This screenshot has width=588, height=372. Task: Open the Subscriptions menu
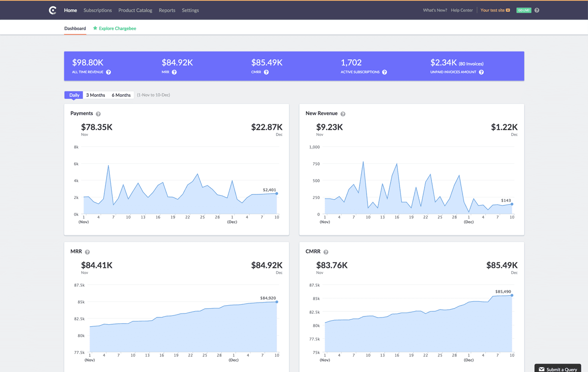(x=97, y=10)
